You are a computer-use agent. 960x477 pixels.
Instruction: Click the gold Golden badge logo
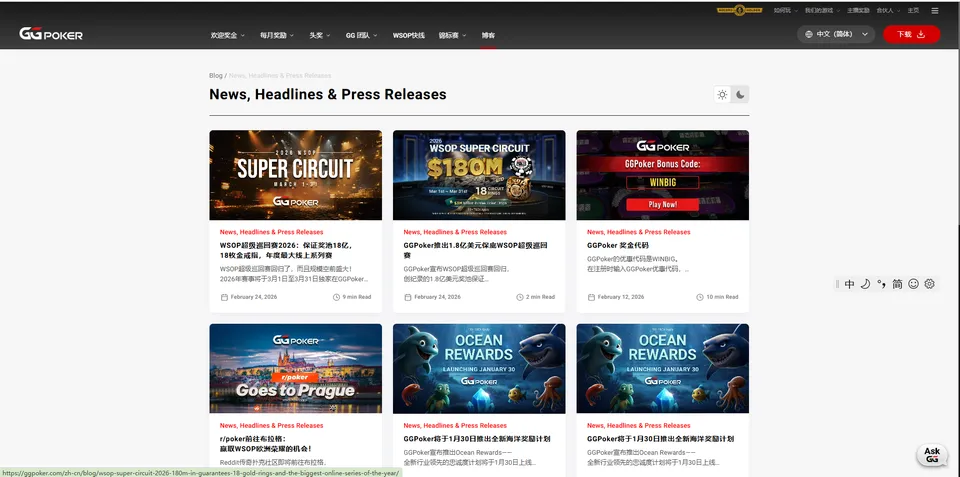(740, 10)
